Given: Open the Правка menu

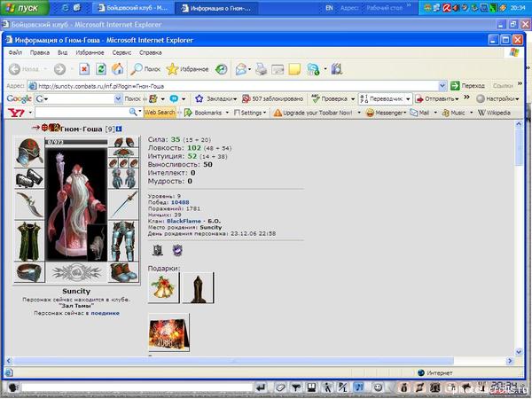Looking at the screenshot, I should point(40,52).
